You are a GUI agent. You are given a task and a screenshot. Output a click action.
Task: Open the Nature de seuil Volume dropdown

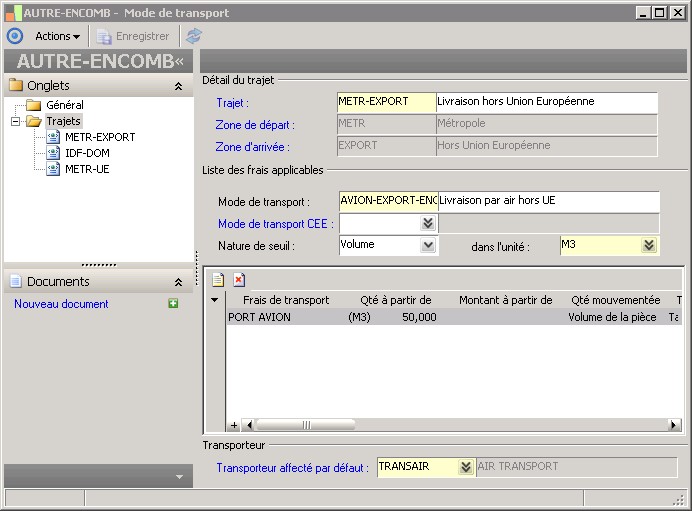[x=428, y=245]
